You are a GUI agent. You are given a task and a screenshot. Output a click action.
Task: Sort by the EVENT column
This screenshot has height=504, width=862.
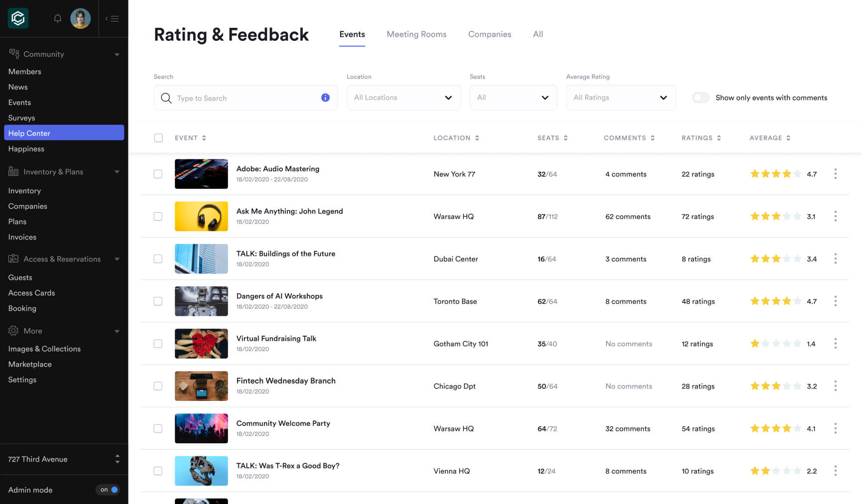point(190,138)
